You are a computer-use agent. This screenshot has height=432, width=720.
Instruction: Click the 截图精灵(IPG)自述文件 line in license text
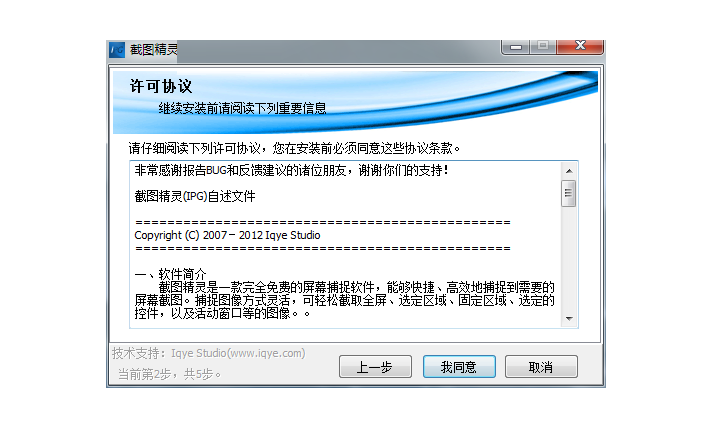[195, 196]
